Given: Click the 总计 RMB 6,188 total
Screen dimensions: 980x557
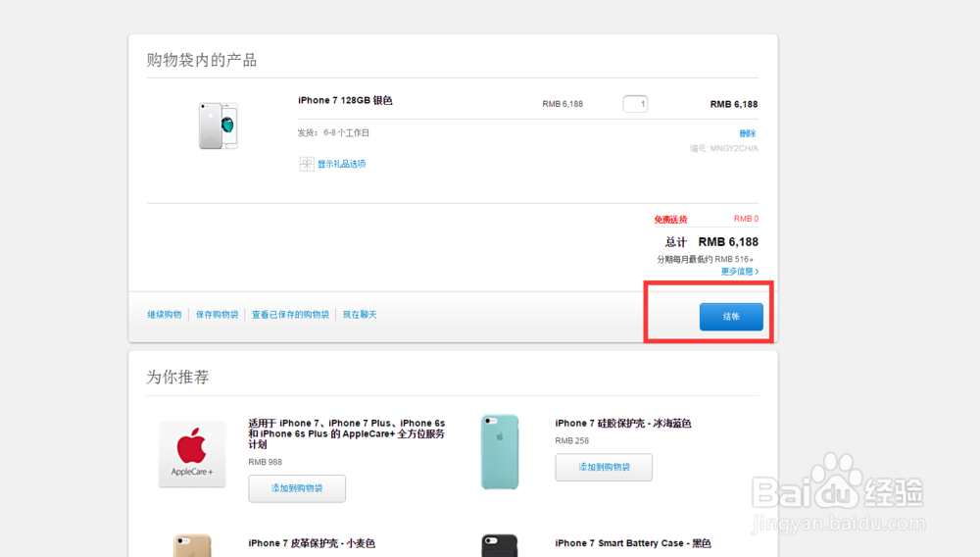Looking at the screenshot, I should click(x=711, y=242).
